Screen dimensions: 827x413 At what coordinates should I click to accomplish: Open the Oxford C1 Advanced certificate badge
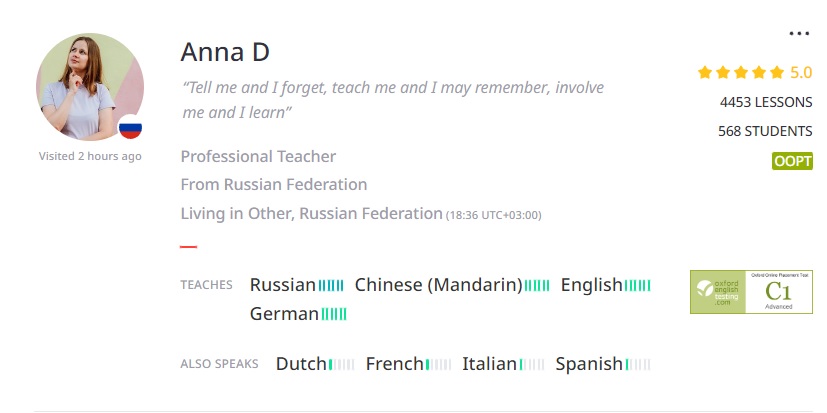[751, 291]
